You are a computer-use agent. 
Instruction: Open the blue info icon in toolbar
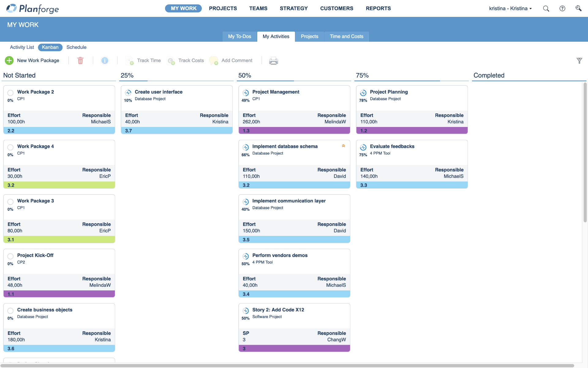(105, 60)
